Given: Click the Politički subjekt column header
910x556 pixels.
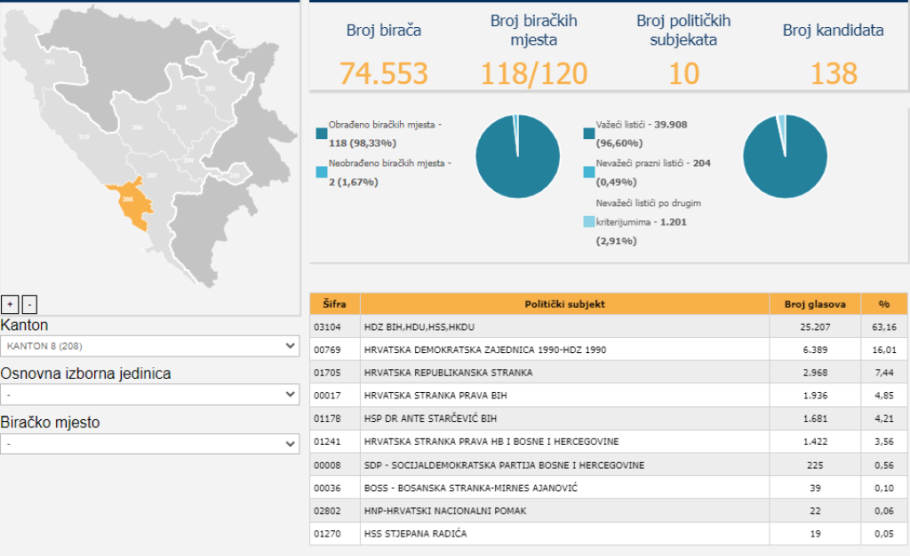Looking at the screenshot, I should [x=565, y=304].
